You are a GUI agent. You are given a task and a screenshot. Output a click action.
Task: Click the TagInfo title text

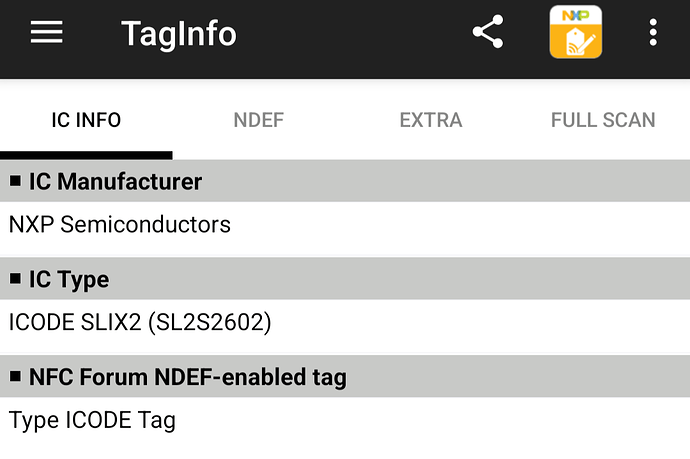[x=179, y=34]
